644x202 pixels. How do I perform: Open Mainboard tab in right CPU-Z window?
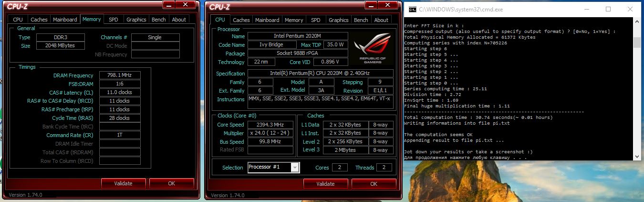coord(267,20)
